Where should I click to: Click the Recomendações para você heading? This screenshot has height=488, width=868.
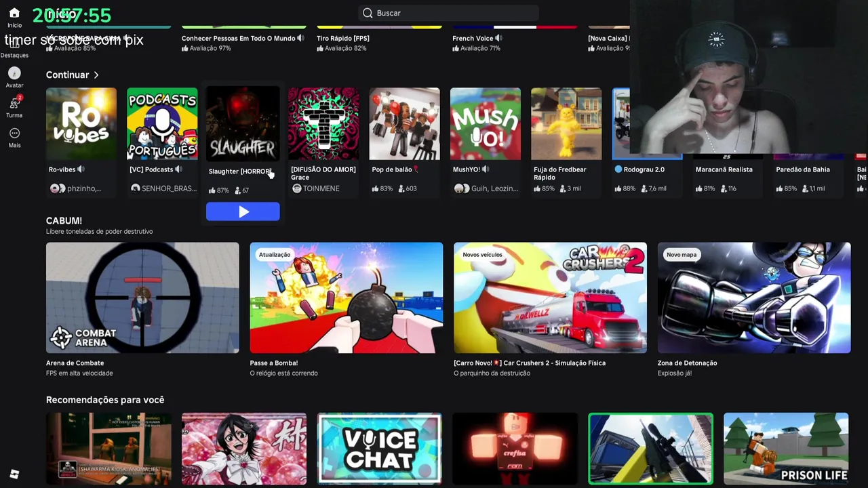[x=105, y=400]
